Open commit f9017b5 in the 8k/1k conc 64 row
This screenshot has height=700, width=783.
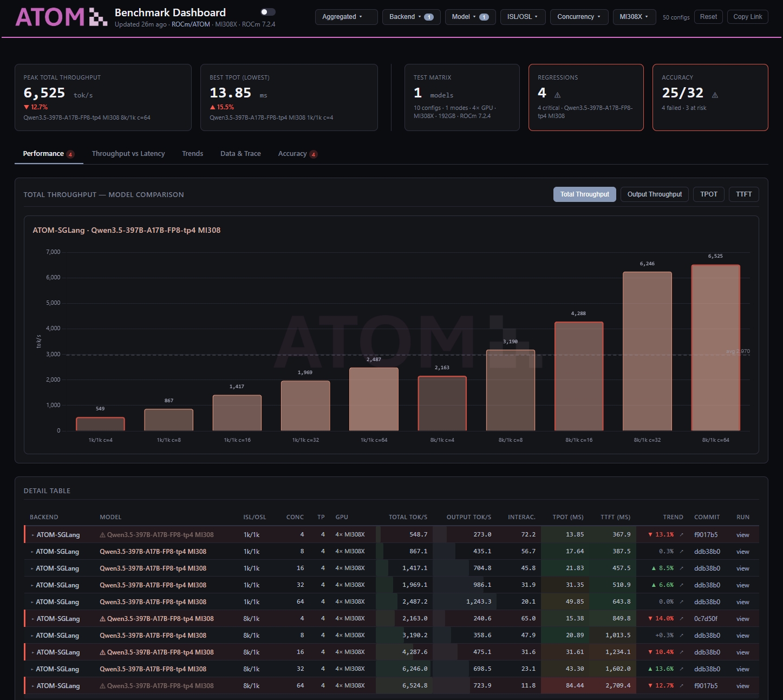[x=706, y=685]
